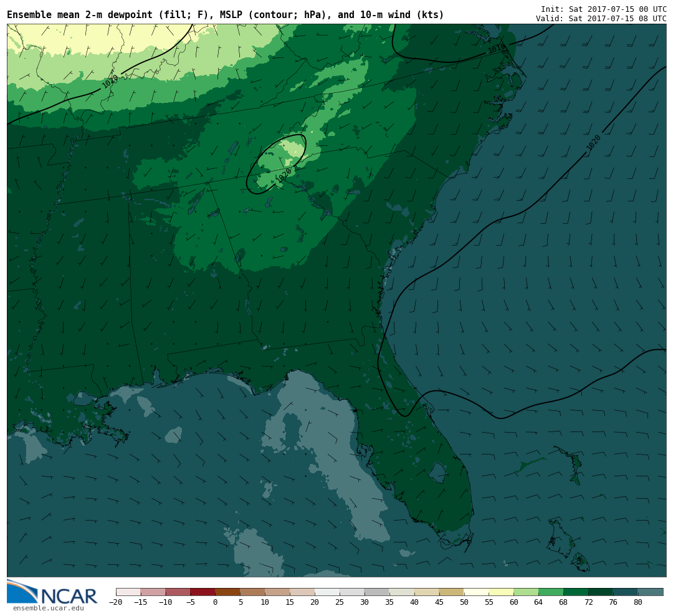The image size is (673, 616).
Task: Pick the 45 to 50 khaki legend swatch
Action: click(x=452, y=592)
